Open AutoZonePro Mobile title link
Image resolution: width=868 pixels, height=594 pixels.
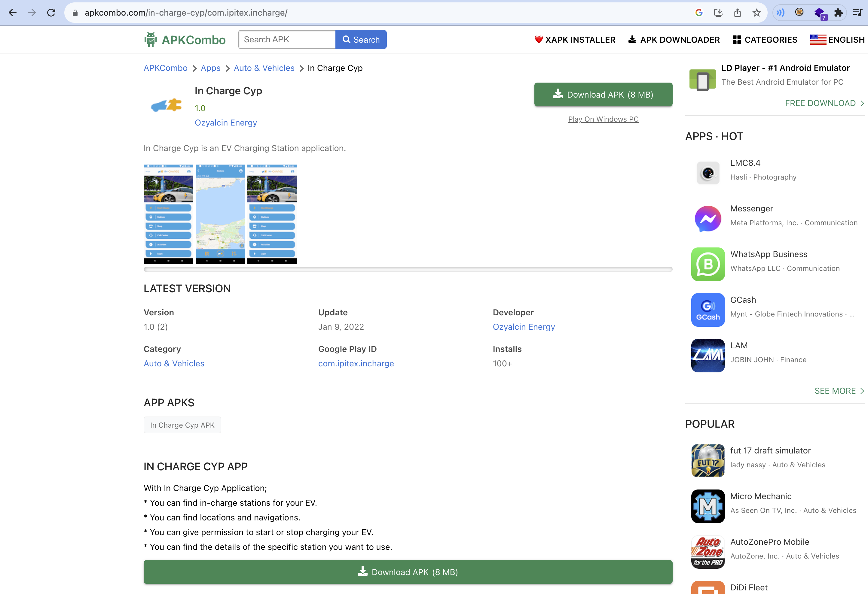(770, 542)
